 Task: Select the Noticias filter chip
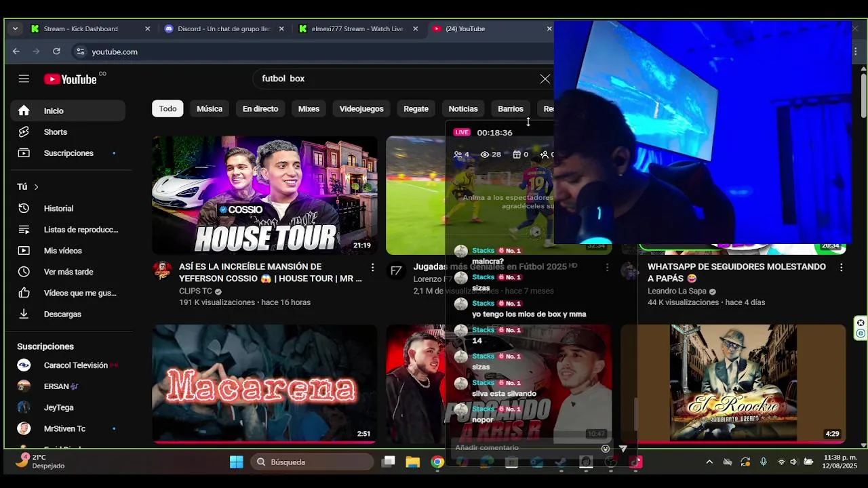pos(463,108)
